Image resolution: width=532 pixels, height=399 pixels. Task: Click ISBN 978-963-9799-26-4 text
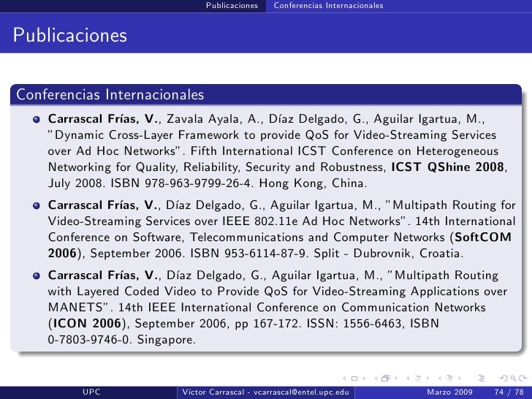point(182,183)
